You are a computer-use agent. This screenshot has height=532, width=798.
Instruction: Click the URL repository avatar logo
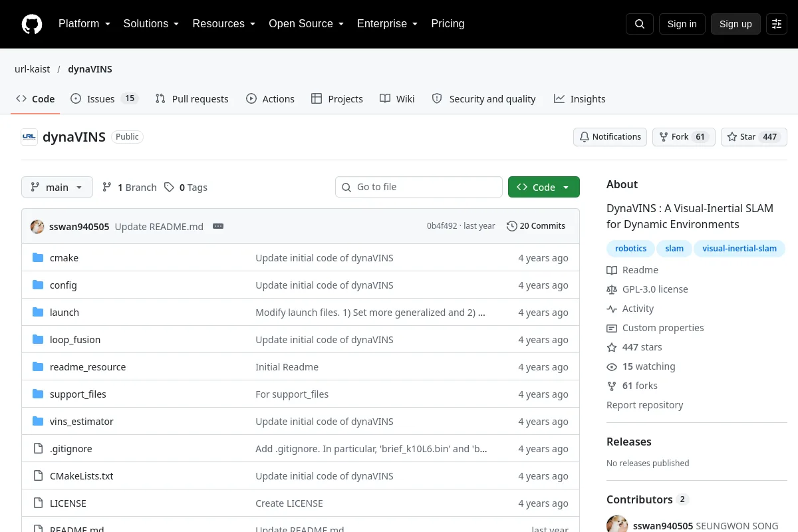(29, 137)
